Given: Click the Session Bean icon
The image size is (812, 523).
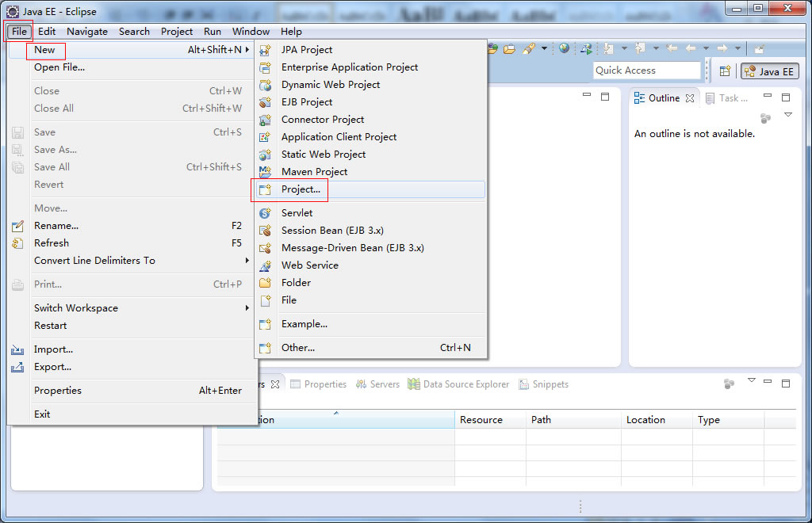Looking at the screenshot, I should [x=265, y=231].
